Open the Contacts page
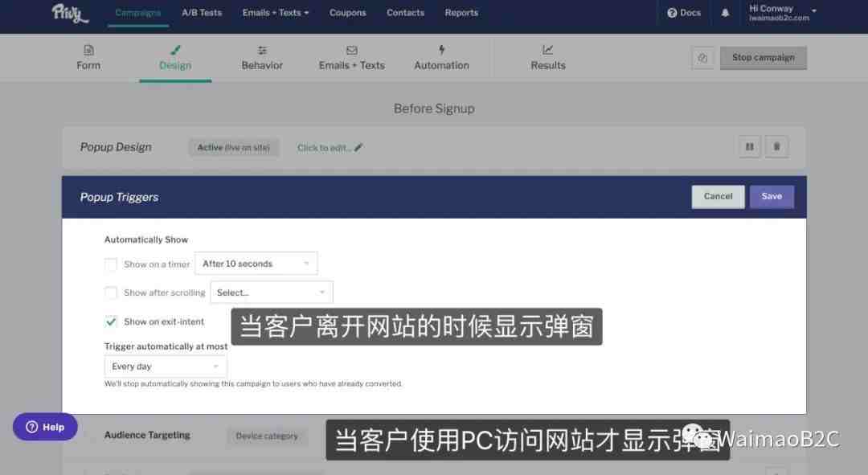Screen dimensions: 868x475 pos(405,13)
